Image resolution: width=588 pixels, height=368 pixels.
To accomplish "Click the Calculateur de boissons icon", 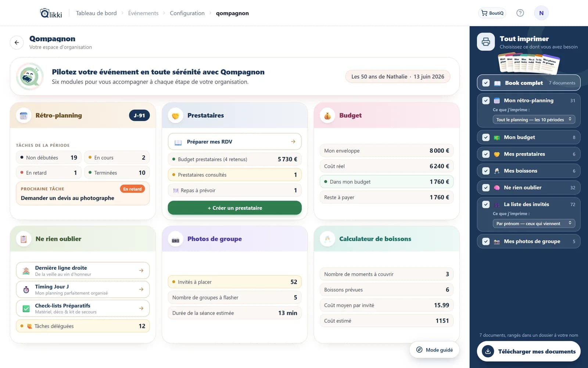I will [327, 239].
